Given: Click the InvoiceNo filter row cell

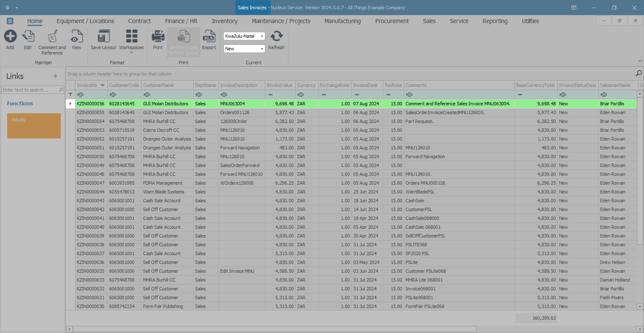Looking at the screenshot, I should [x=91, y=95].
